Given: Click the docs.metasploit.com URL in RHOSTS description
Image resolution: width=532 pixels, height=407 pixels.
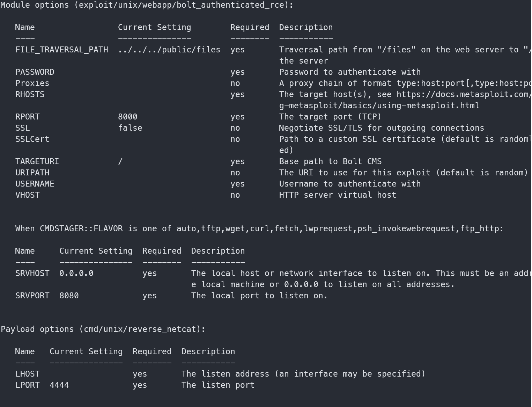Looking at the screenshot, I should (464, 95).
